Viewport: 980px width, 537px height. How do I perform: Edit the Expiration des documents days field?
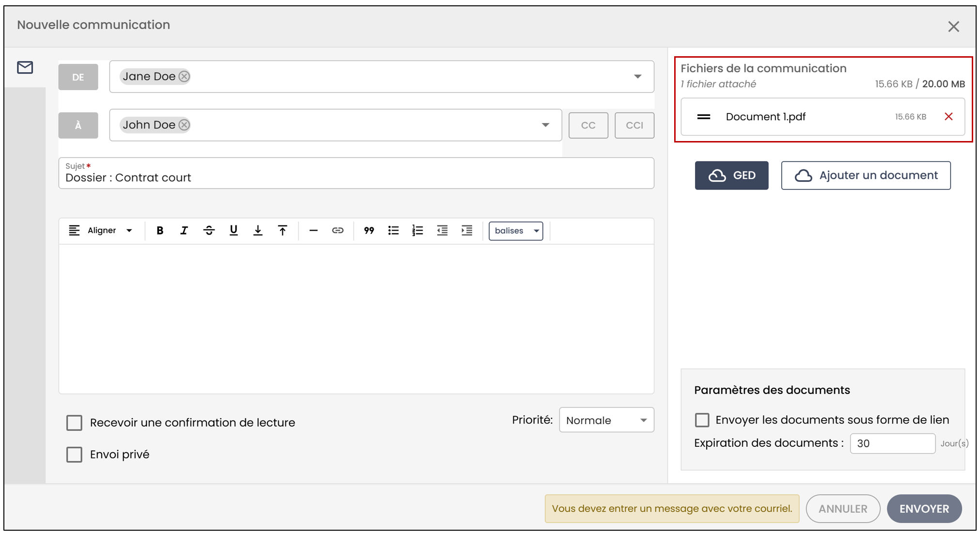pyautogui.click(x=892, y=443)
